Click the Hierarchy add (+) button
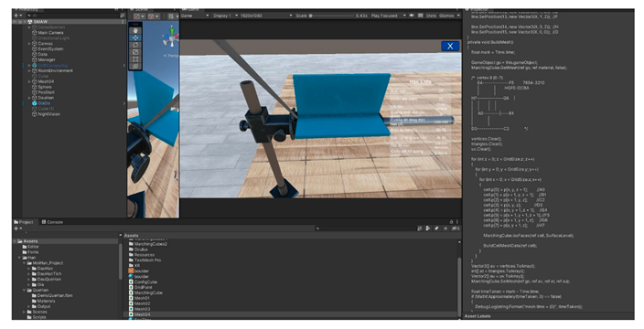This screenshot has height=329, width=644. point(16,16)
